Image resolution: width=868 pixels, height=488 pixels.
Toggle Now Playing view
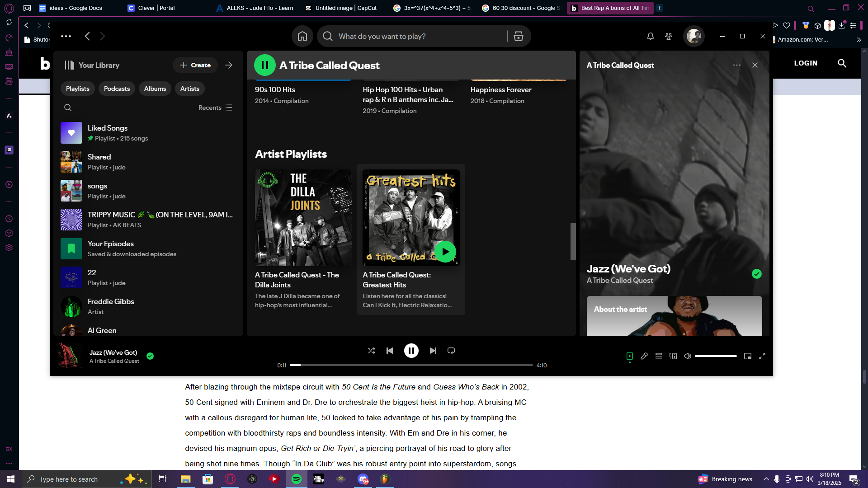[630, 356]
